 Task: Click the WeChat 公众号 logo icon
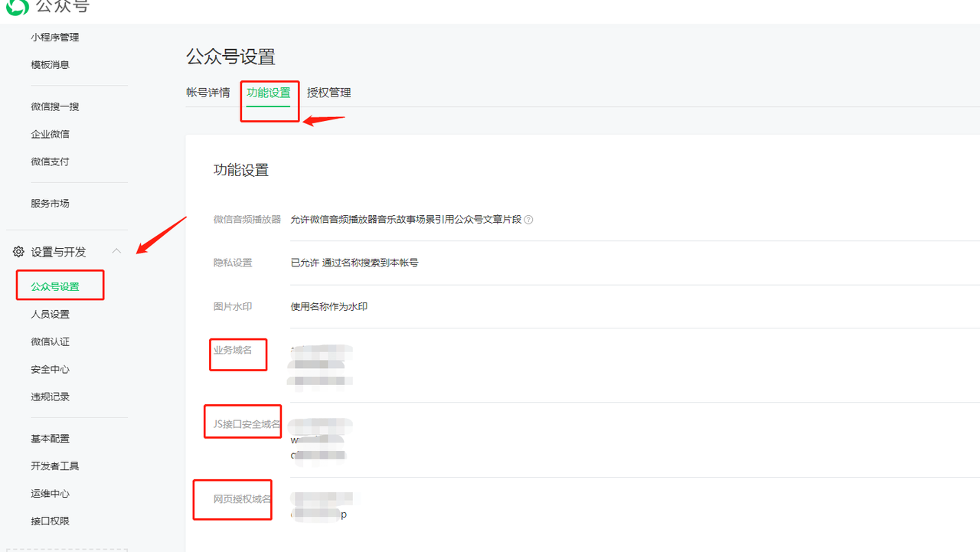17,7
